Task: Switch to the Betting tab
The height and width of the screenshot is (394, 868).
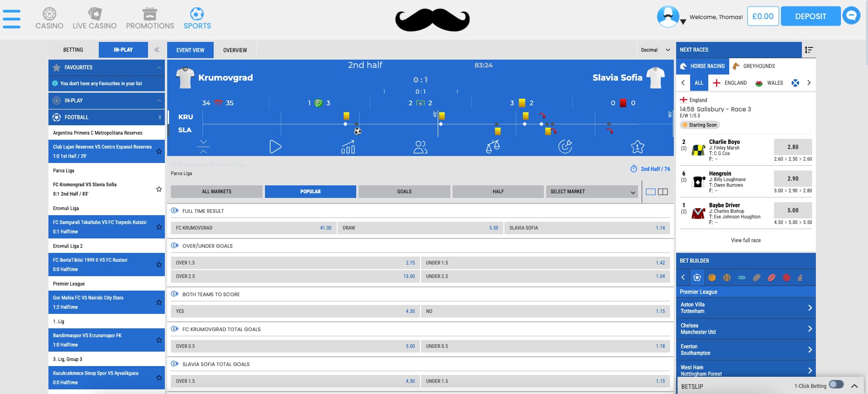Action: [73, 50]
